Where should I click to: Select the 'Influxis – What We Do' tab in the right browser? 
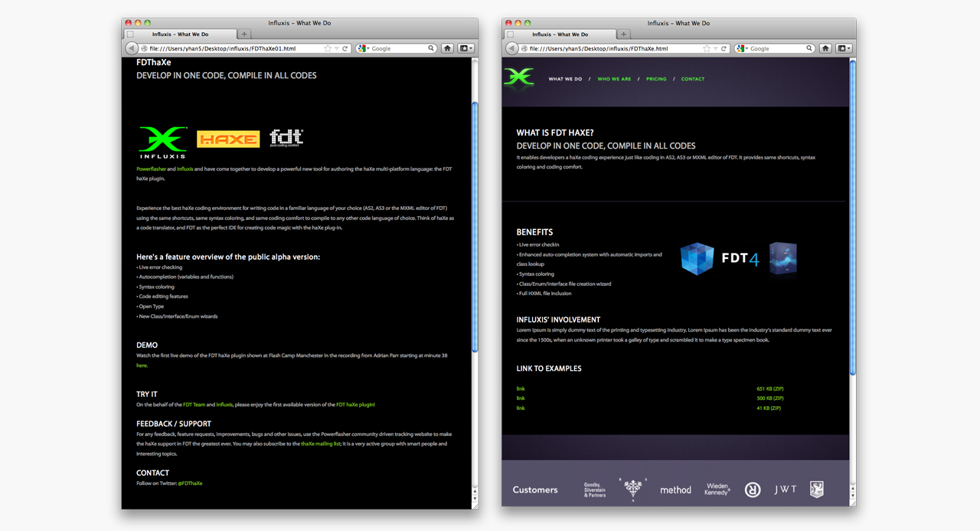(x=560, y=34)
